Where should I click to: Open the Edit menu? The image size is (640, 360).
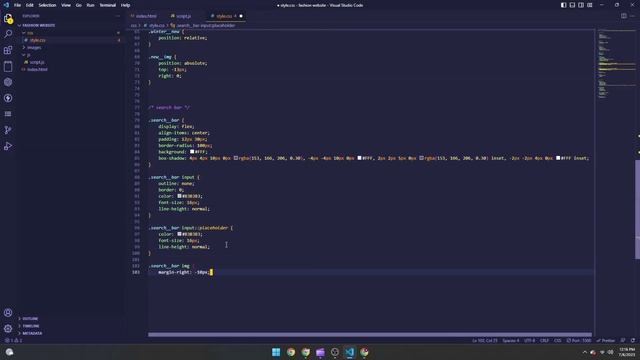coord(30,5)
